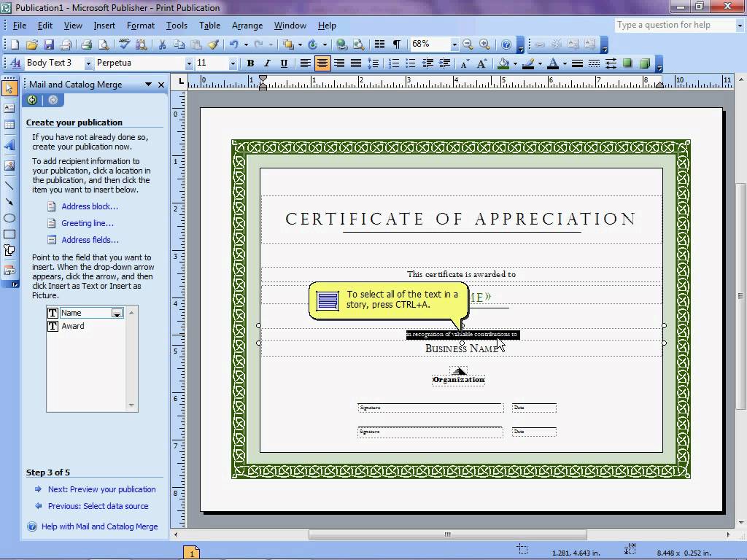The image size is (747, 560).
Task: Click the page 1 navigation thumbnail
Action: pyautogui.click(x=192, y=553)
